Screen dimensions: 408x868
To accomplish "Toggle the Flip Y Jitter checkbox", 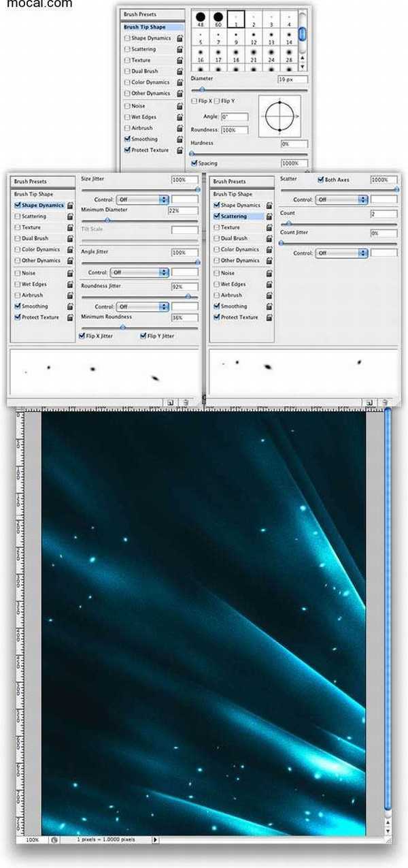I will (143, 336).
